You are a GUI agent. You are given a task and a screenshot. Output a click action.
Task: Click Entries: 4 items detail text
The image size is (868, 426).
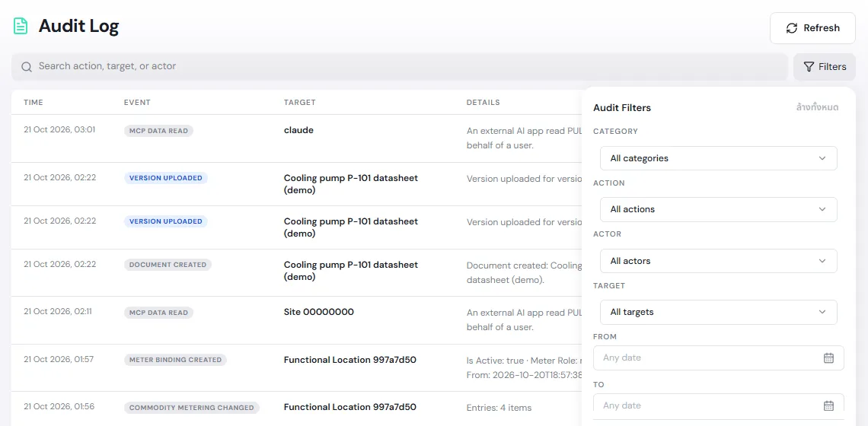tap(499, 408)
